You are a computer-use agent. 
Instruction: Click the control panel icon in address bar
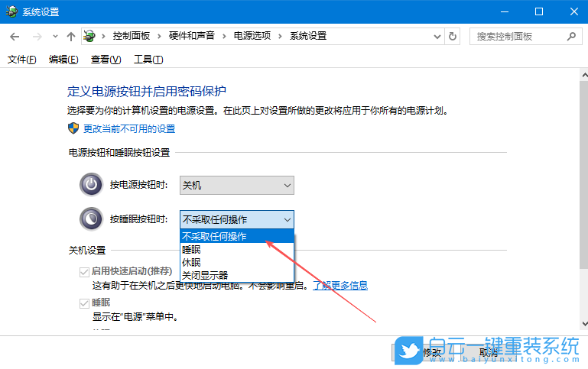pos(89,36)
